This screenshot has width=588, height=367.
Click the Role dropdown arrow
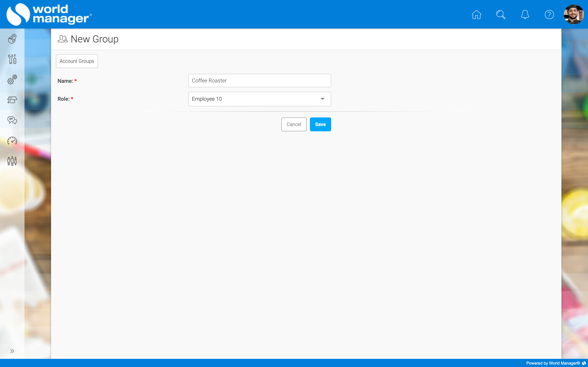[322, 99]
